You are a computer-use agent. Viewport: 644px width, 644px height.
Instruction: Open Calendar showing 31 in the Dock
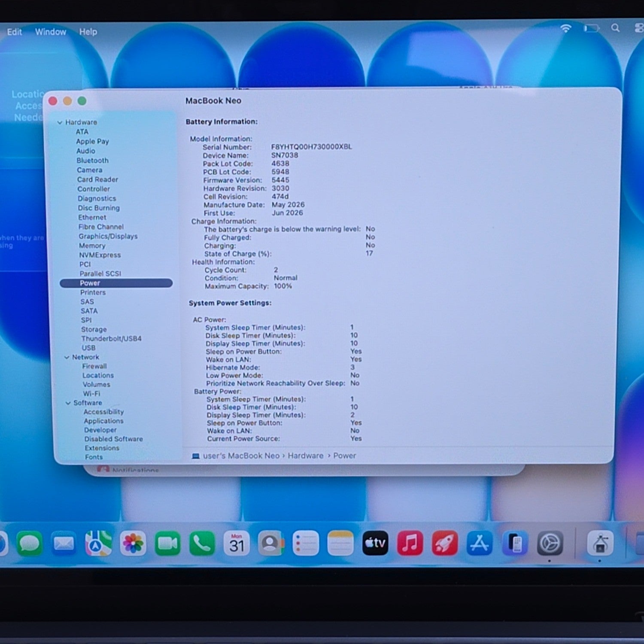pyautogui.click(x=237, y=544)
